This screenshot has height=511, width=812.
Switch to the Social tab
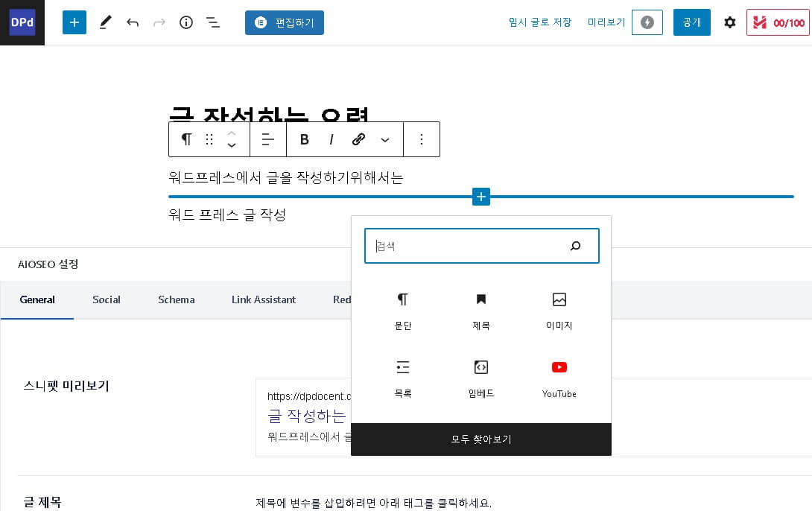click(x=106, y=299)
